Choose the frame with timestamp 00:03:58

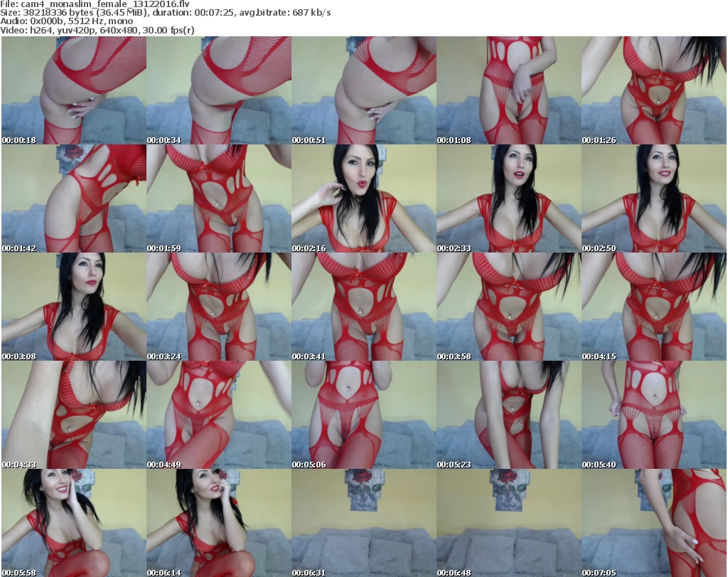[x=508, y=307]
